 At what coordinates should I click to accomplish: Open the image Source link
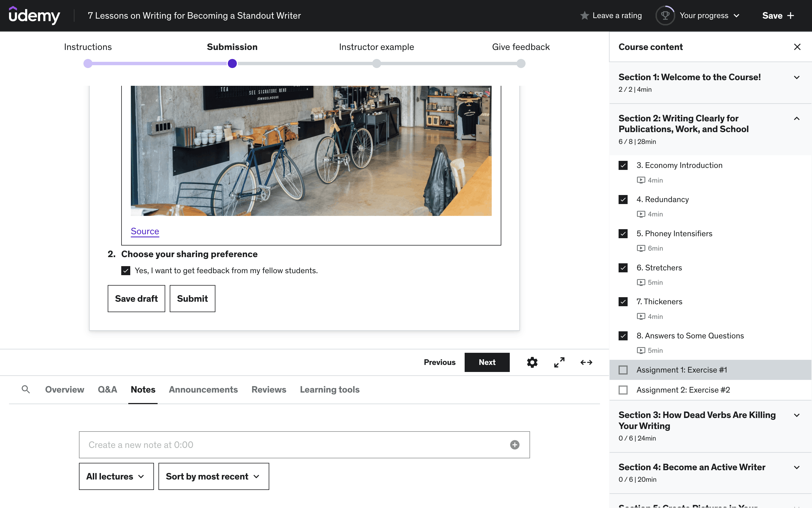pyautogui.click(x=145, y=231)
